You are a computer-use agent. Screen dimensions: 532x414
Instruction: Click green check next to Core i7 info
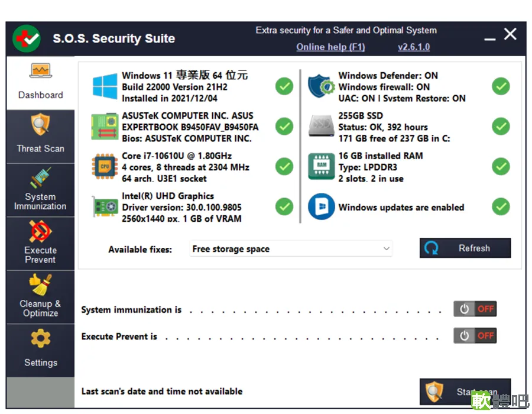coord(284,166)
